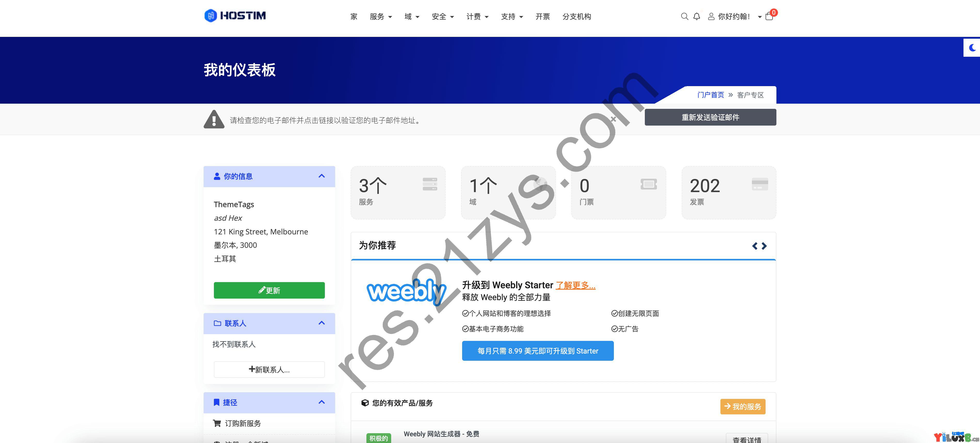Collapse the 联系人 panel
Screen dimensions: 980x443
click(x=322, y=323)
